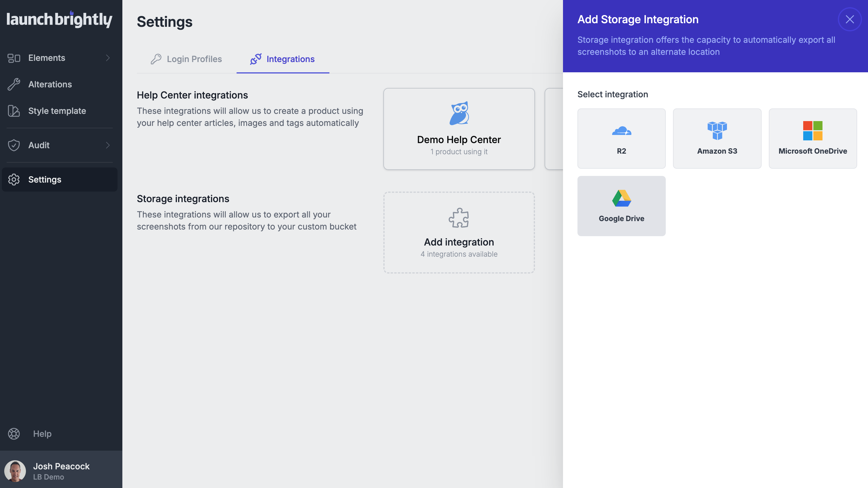The image size is (868, 488).
Task: Open the Settings sidebar item
Action: [45, 180]
